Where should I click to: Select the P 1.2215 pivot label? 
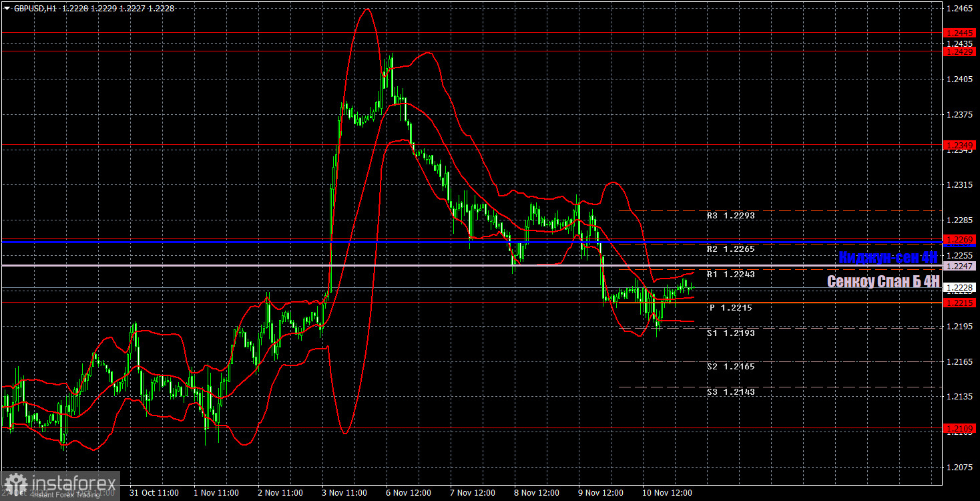pos(731,308)
